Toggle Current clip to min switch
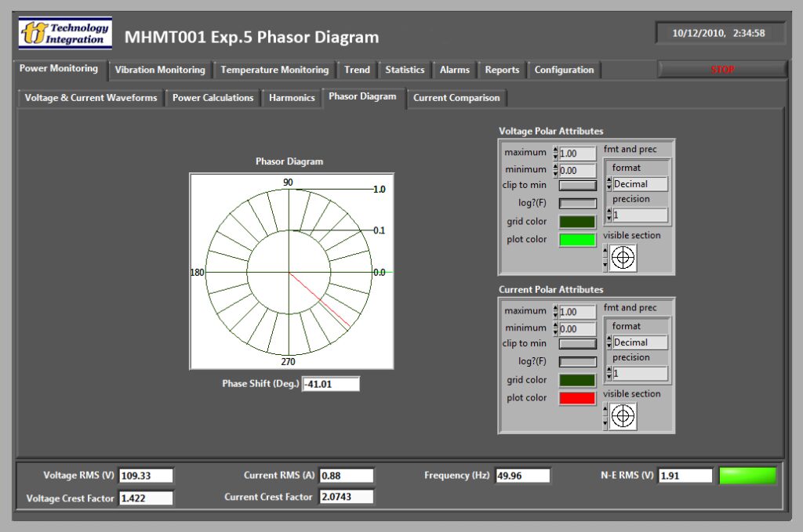The width and height of the screenshot is (803, 532). 578,344
